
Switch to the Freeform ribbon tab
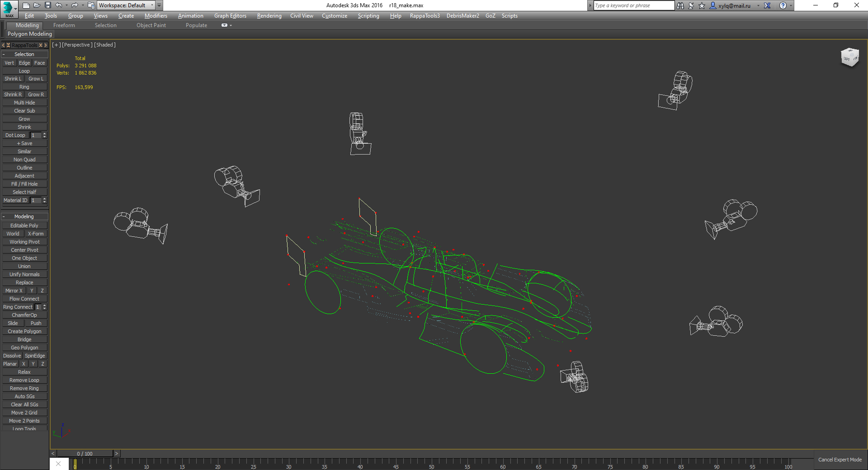64,25
